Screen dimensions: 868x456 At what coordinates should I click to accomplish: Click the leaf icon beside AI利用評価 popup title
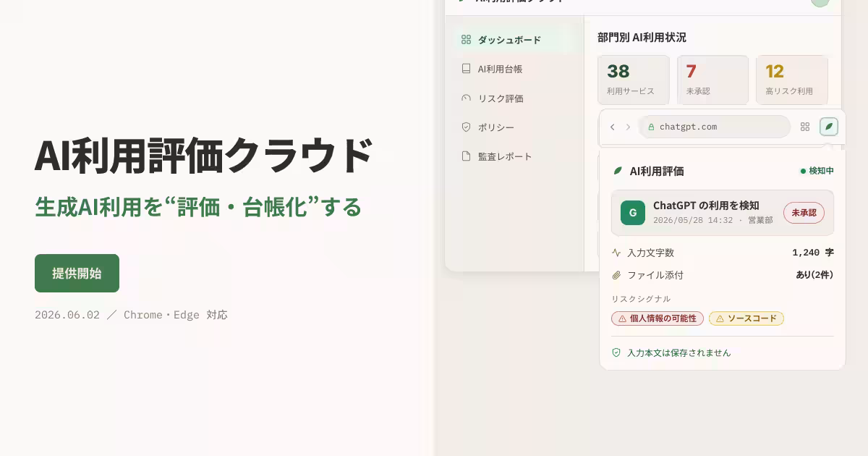pos(618,171)
